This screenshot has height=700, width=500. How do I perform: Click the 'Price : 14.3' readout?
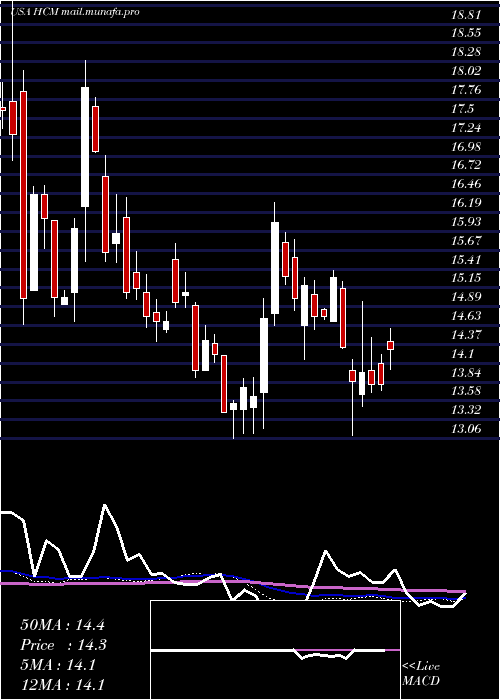(63, 645)
